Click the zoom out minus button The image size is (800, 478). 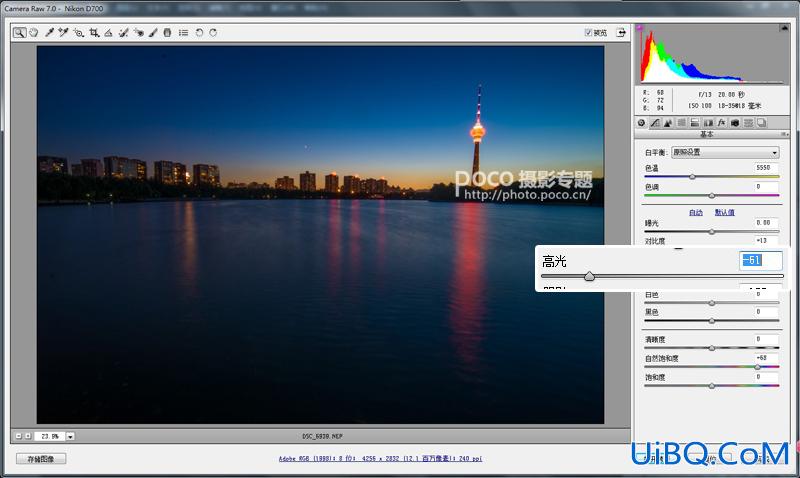coord(18,436)
